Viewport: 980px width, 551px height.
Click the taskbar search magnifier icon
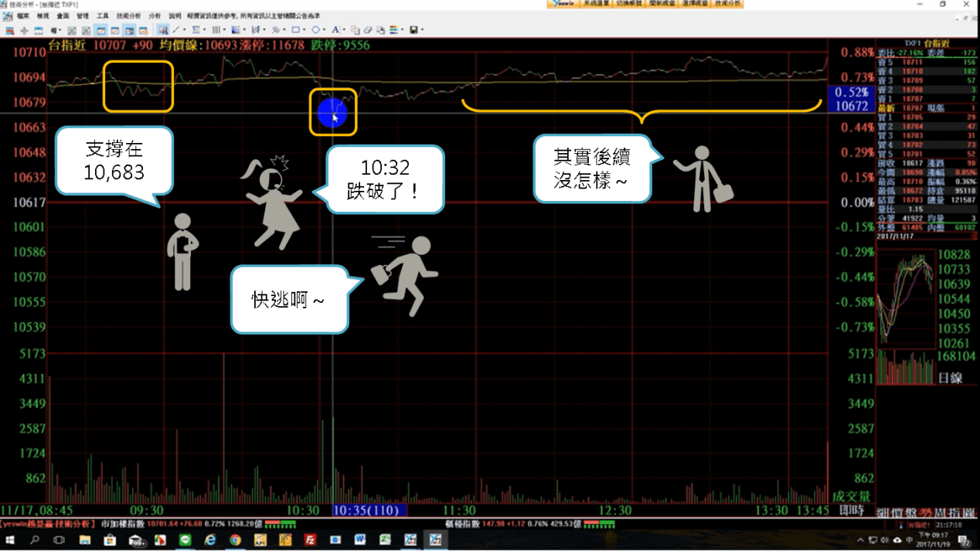(35, 540)
